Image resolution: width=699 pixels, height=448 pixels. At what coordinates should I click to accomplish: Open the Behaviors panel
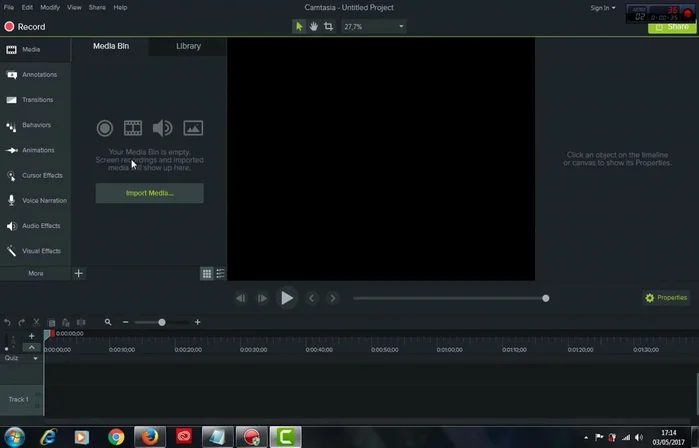point(35,125)
